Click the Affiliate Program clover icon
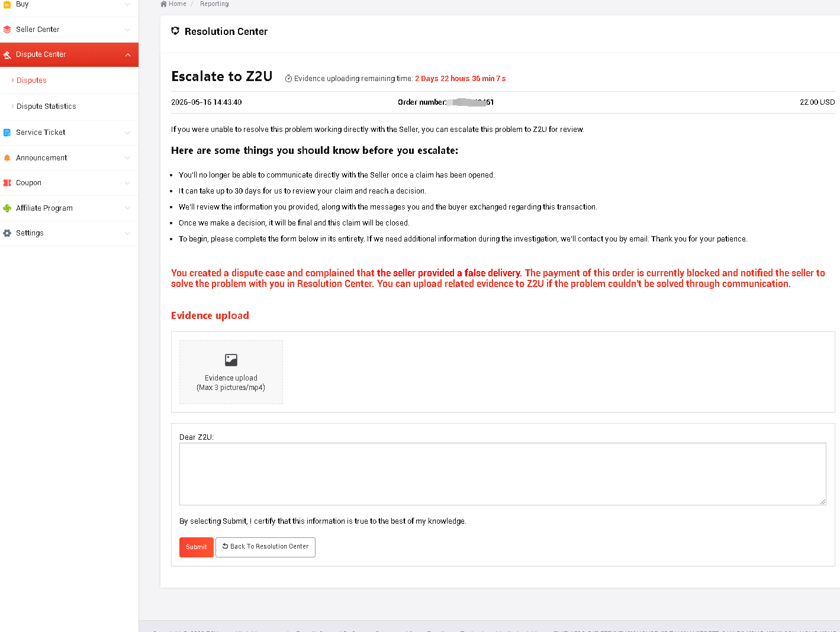The height and width of the screenshot is (632, 840). coord(7,208)
